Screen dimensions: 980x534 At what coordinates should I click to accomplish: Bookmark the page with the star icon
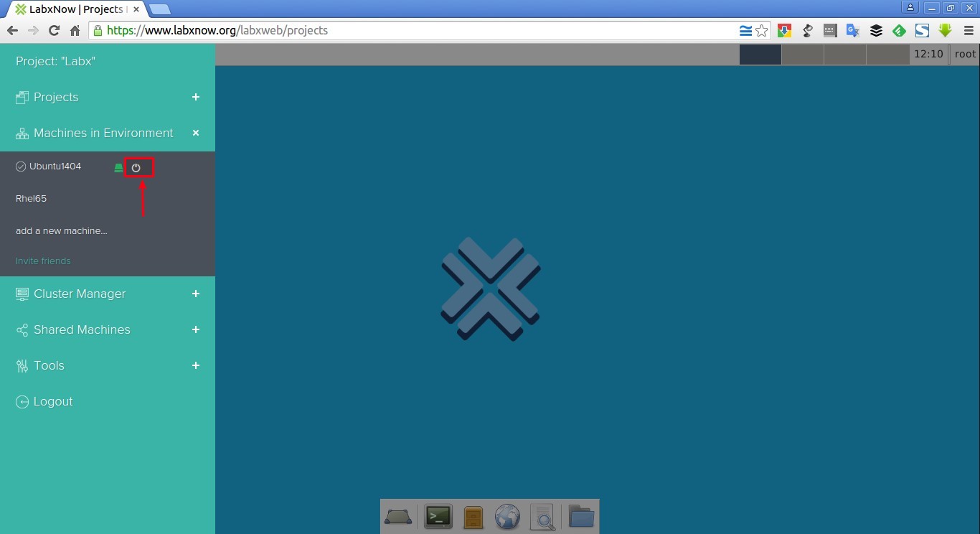(x=761, y=31)
